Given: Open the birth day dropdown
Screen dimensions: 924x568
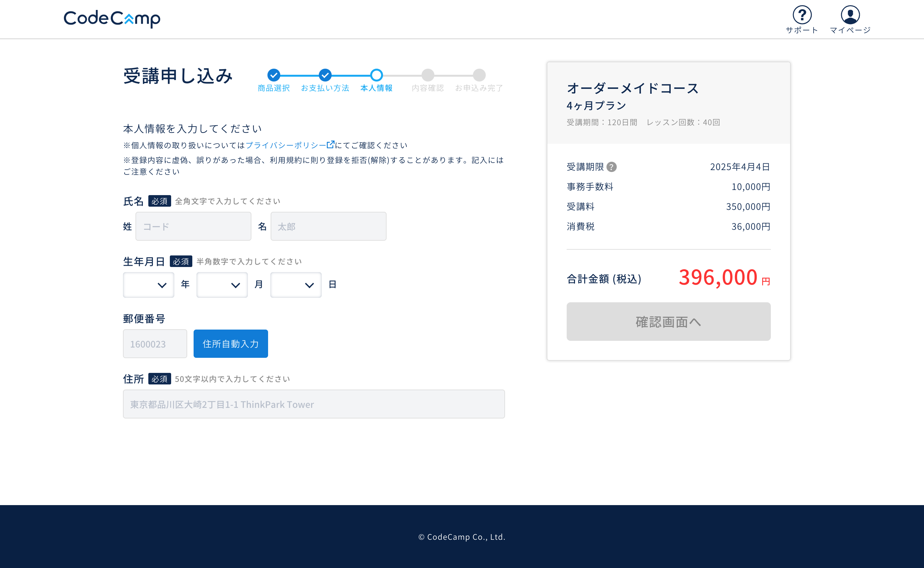Looking at the screenshot, I should [x=296, y=285].
